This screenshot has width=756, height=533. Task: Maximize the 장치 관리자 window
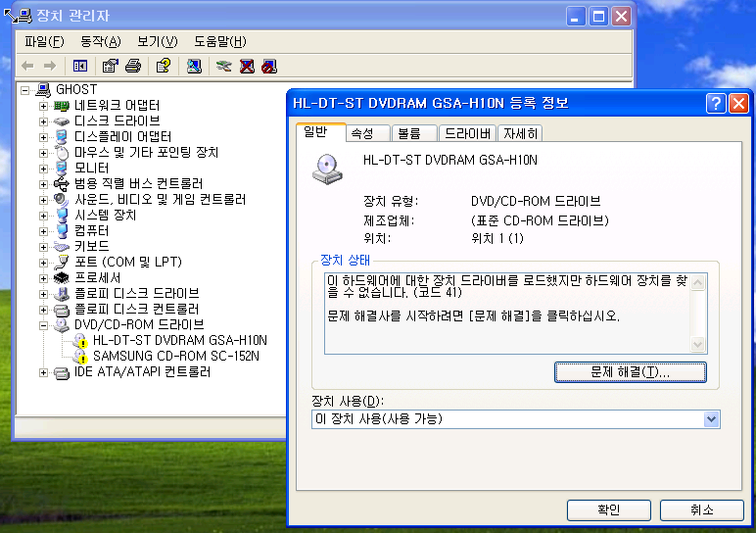pyautogui.click(x=598, y=17)
